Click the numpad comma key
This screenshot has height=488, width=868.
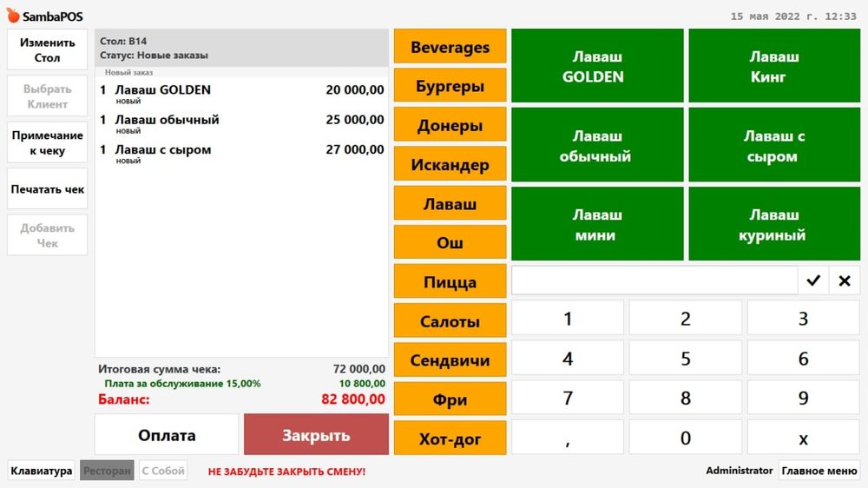tap(568, 438)
